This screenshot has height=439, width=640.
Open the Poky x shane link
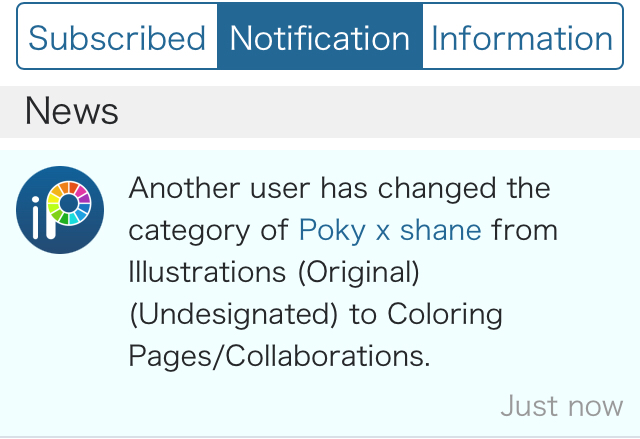[390, 231]
